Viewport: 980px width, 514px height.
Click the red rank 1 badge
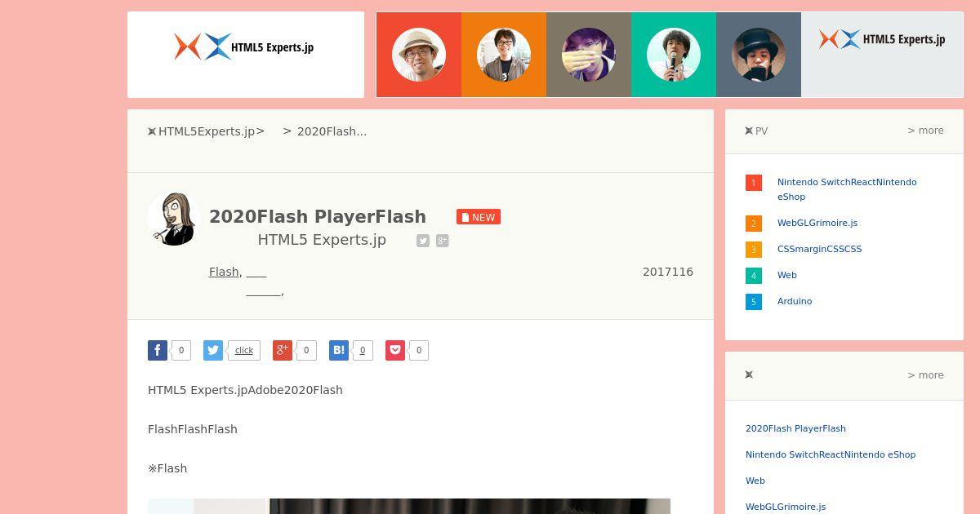754,183
